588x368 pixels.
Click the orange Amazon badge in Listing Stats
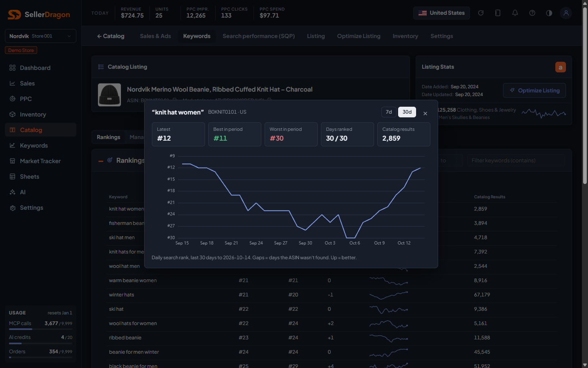[561, 67]
